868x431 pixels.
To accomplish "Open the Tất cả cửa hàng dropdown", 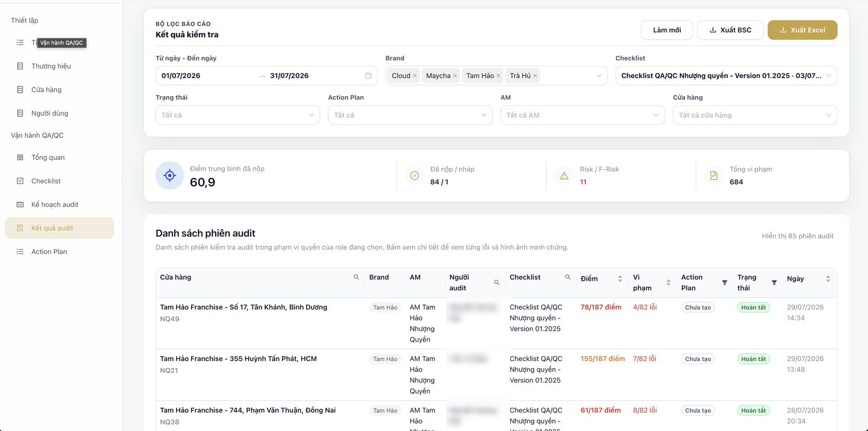I will [755, 115].
